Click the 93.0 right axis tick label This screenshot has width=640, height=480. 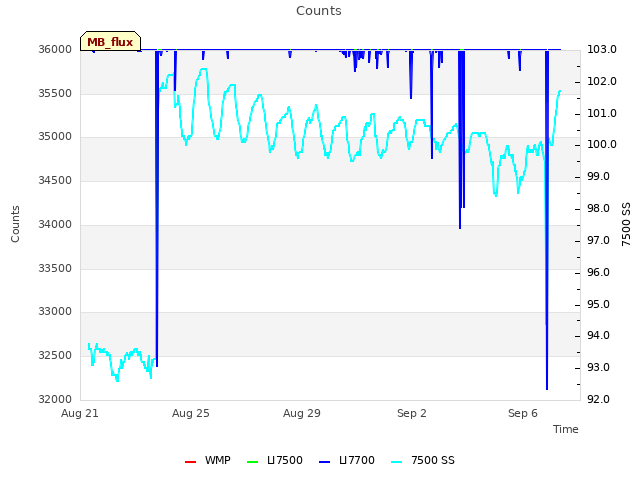coord(598,368)
